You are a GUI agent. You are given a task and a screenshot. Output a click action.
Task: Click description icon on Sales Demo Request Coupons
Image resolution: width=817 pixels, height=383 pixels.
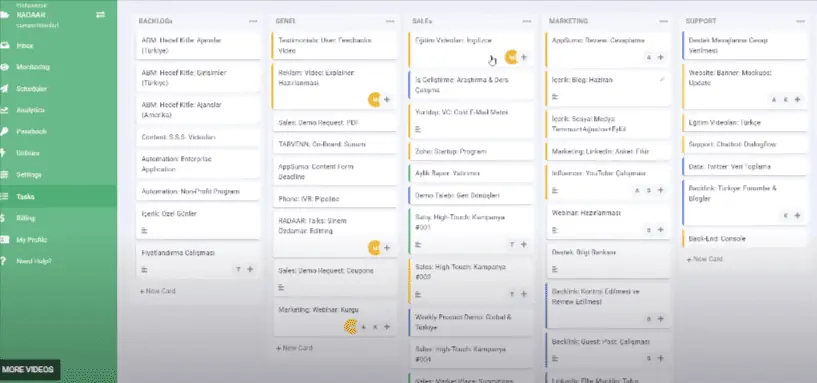pyautogui.click(x=281, y=287)
